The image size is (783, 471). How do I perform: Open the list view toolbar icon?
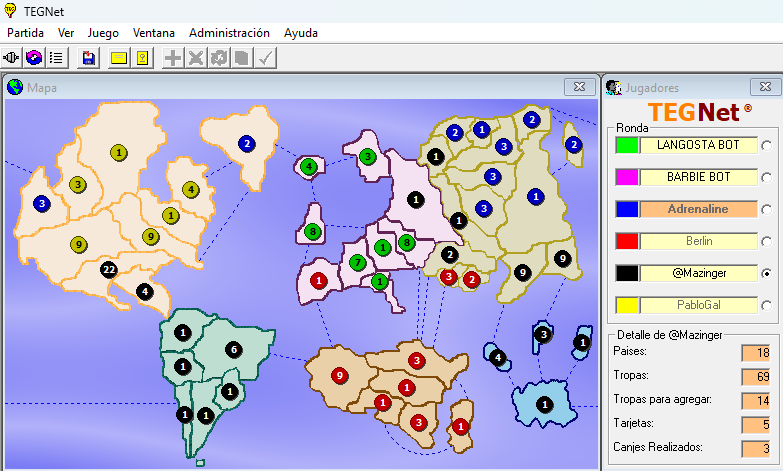coord(56,57)
